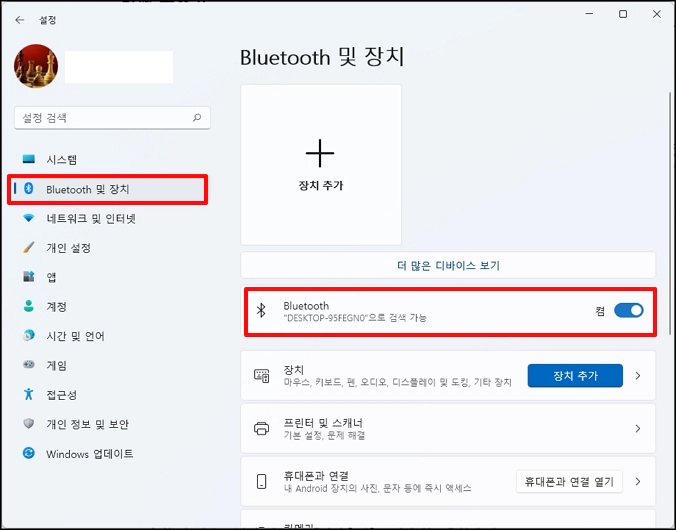Close the settings window

[x=657, y=14]
